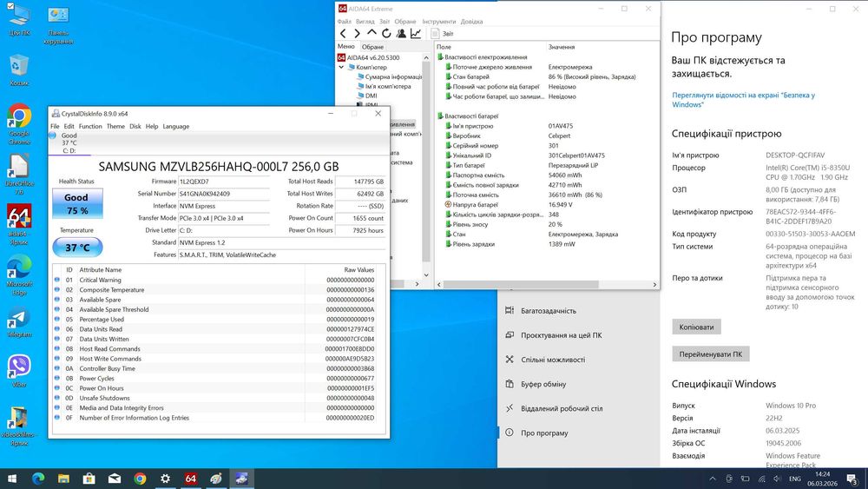Open Буфер обміну settings section
Viewport: 868px width, 489px height.
click(578, 384)
